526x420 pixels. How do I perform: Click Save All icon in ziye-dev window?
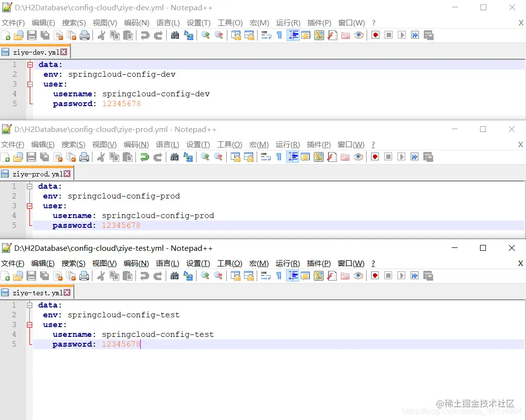pyautogui.click(x=45, y=35)
